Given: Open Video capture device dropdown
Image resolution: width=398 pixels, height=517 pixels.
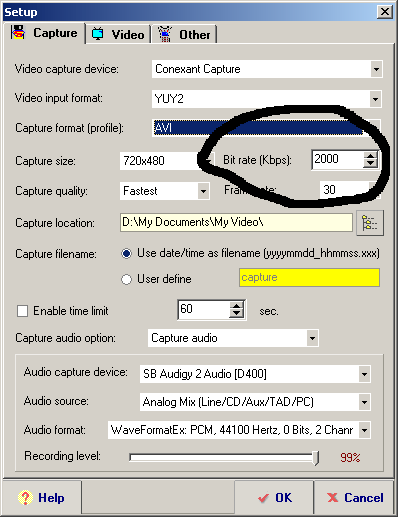Looking at the screenshot, I should [x=376, y=69].
